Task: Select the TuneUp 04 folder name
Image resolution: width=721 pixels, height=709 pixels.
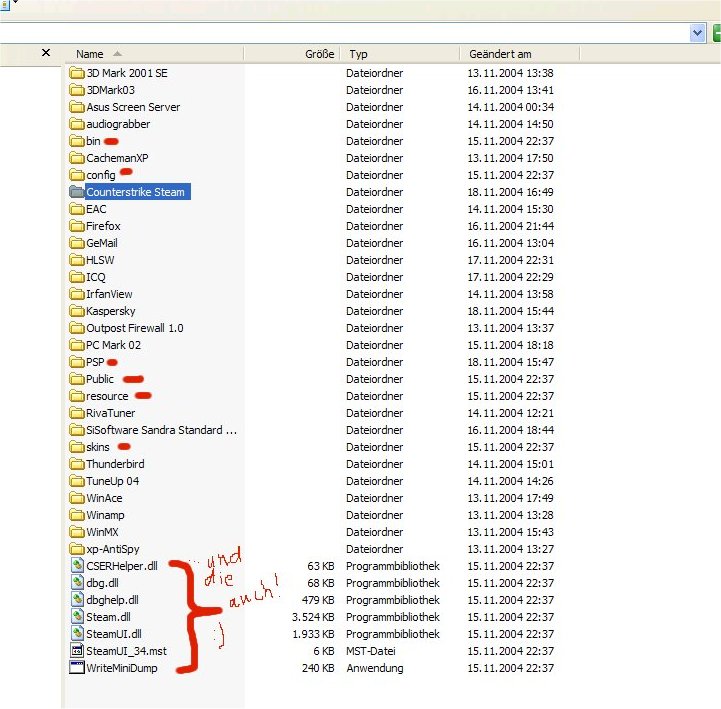Action: [x=112, y=481]
